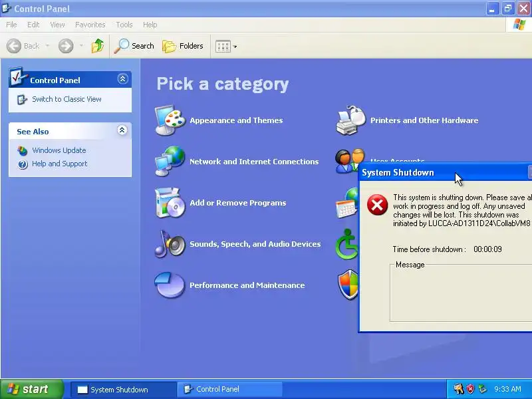Click the taskbar clock showing 9:33 AM
The image size is (532, 399).
(x=507, y=389)
